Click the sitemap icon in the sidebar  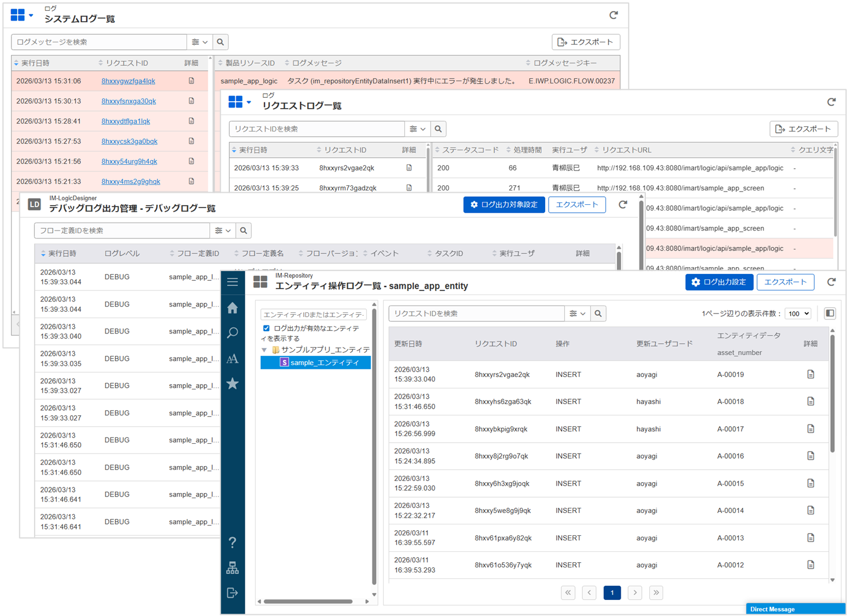(232, 567)
